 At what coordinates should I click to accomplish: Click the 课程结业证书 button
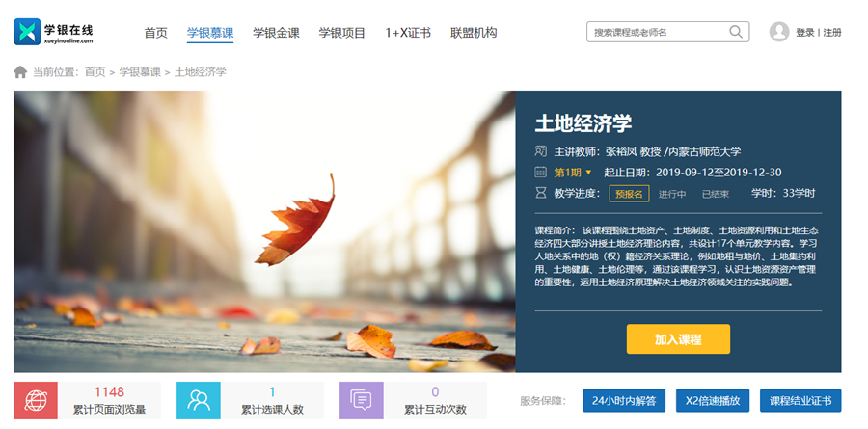point(800,401)
